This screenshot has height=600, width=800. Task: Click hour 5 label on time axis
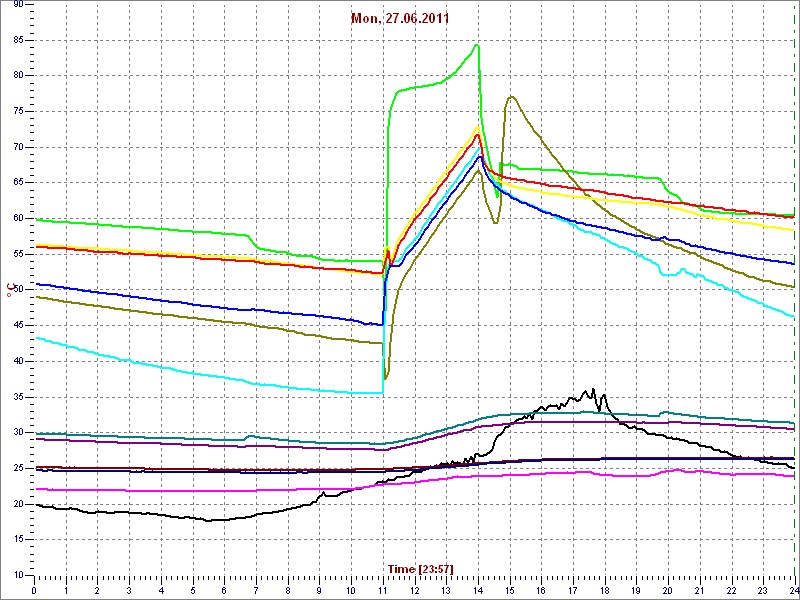click(x=192, y=592)
